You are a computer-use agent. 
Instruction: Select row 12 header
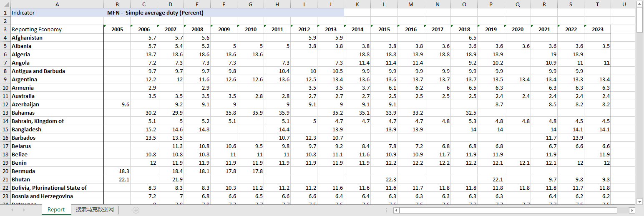(x=5, y=104)
